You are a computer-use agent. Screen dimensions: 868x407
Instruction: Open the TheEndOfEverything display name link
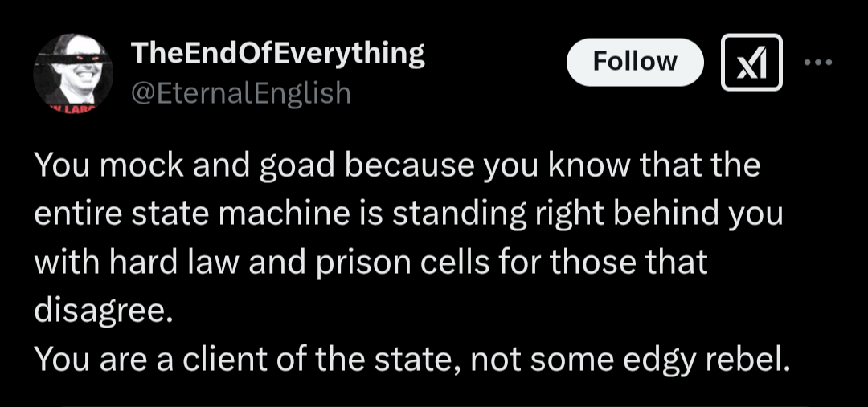click(x=277, y=55)
